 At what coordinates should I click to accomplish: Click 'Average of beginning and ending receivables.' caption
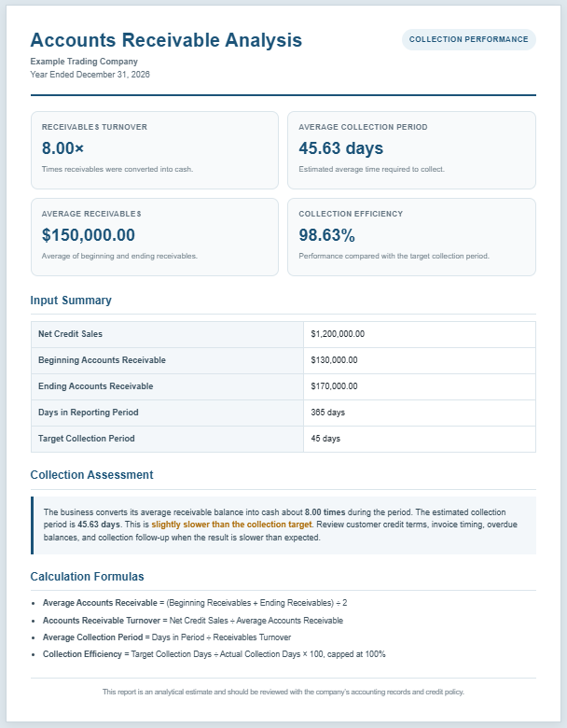tap(119, 256)
